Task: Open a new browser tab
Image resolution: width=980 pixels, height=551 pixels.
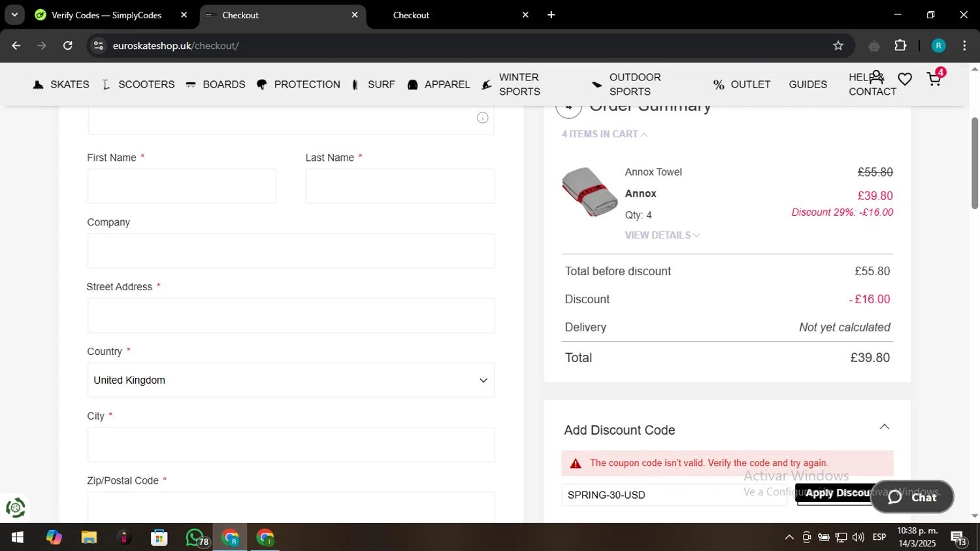Action: (551, 15)
